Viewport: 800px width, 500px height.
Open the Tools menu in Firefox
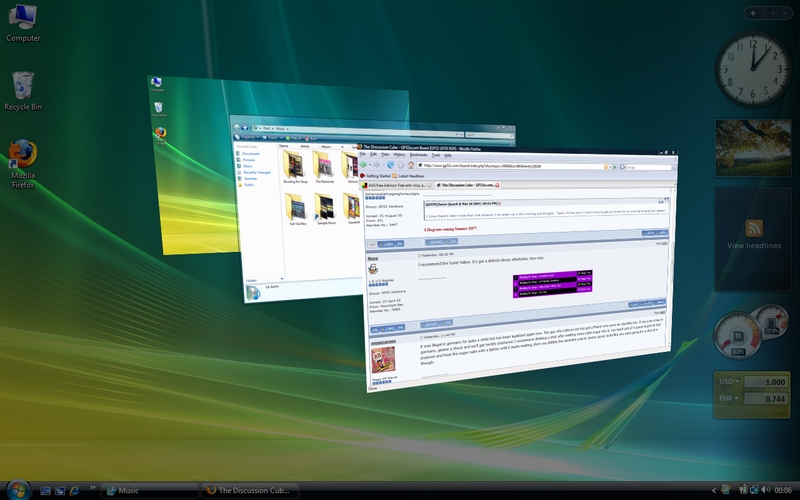(x=436, y=155)
